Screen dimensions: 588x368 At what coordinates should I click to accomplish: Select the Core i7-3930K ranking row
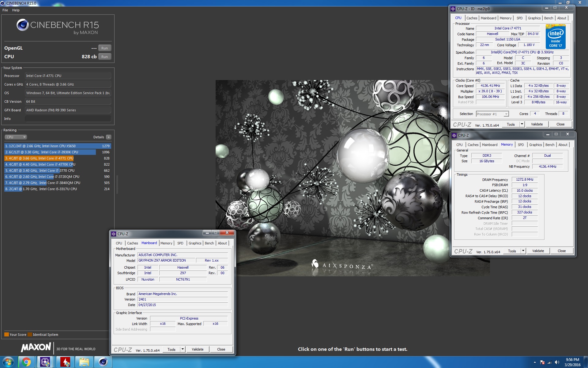[x=58, y=152]
